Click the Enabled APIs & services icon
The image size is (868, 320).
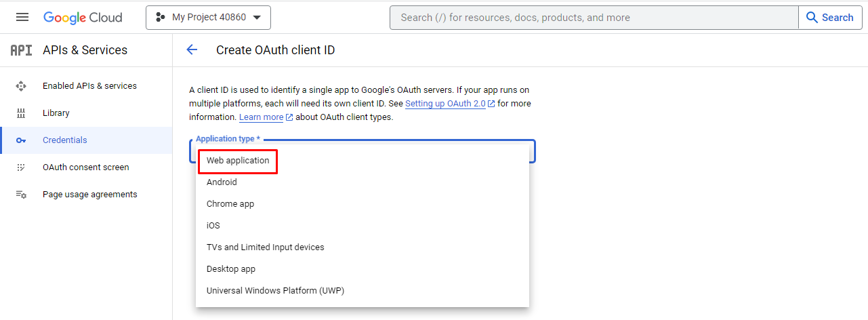[21, 86]
